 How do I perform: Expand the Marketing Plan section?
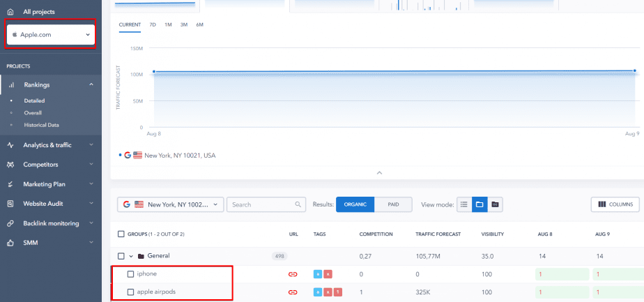91,183
